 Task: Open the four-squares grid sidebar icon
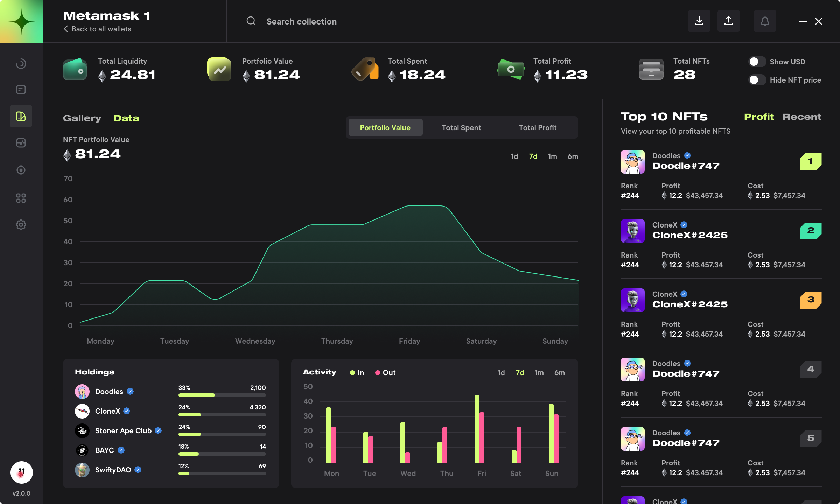[21, 198]
